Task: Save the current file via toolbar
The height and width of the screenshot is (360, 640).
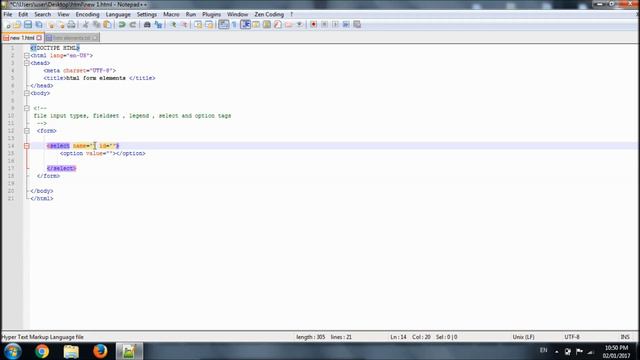Action: coord(28,25)
